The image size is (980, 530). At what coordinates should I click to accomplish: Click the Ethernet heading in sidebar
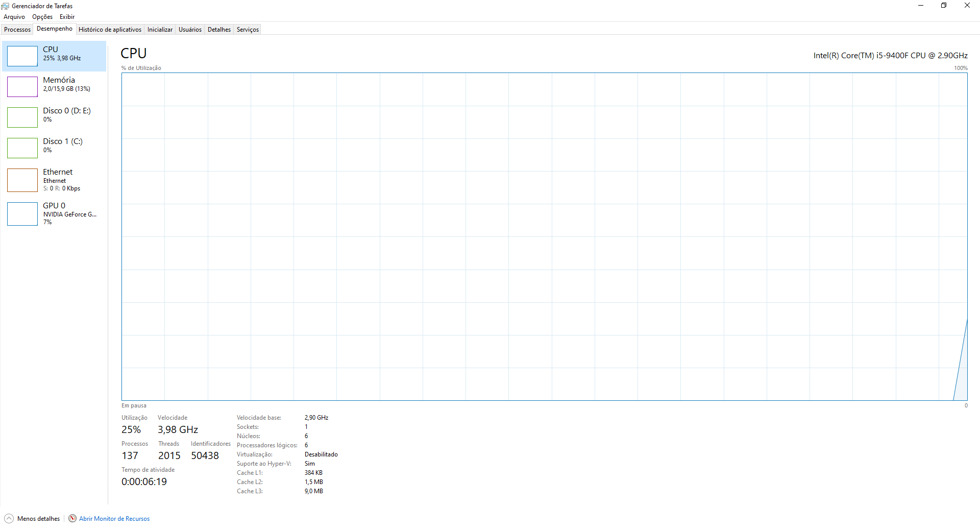[x=58, y=172]
